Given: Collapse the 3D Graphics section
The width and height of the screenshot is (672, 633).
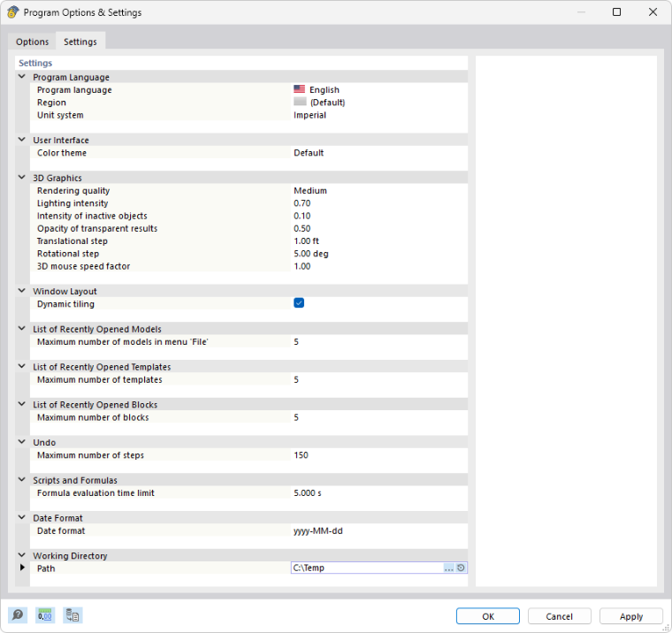Looking at the screenshot, I should point(22,178).
